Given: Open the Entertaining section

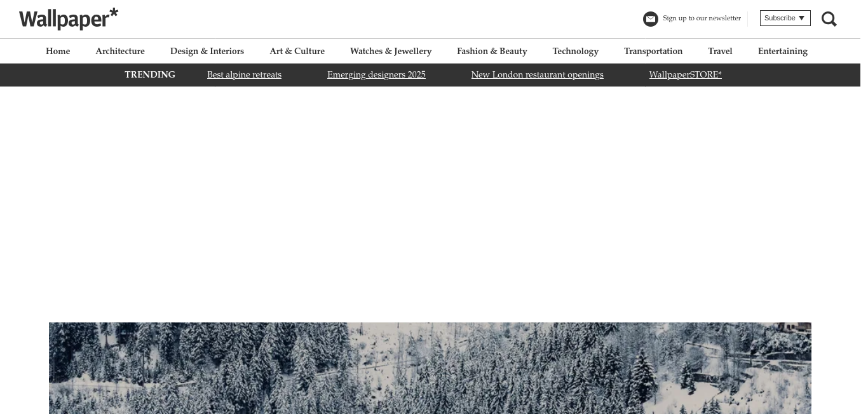Looking at the screenshot, I should click(783, 51).
